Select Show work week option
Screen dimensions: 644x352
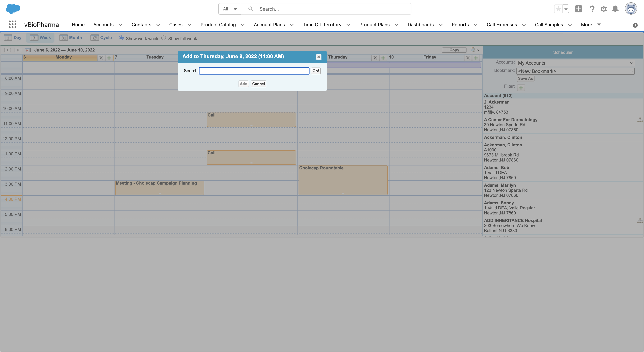coord(121,38)
